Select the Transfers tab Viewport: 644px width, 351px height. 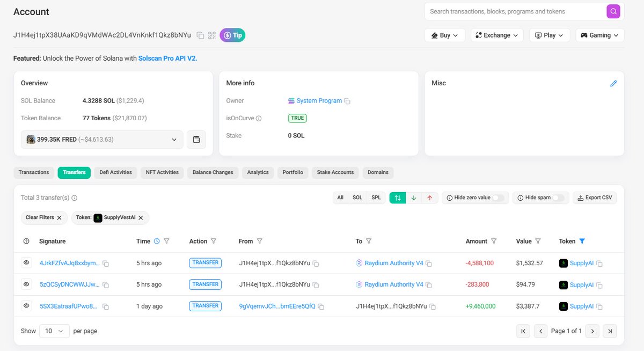74,172
